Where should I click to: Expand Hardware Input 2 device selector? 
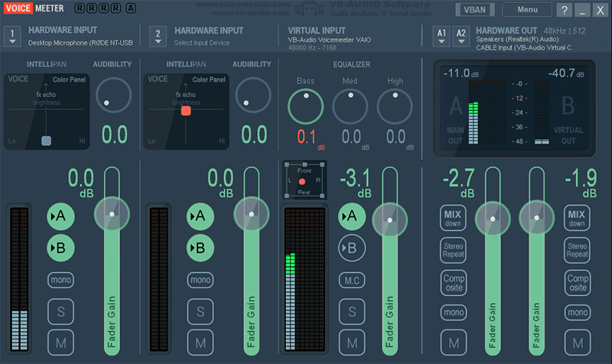click(158, 35)
